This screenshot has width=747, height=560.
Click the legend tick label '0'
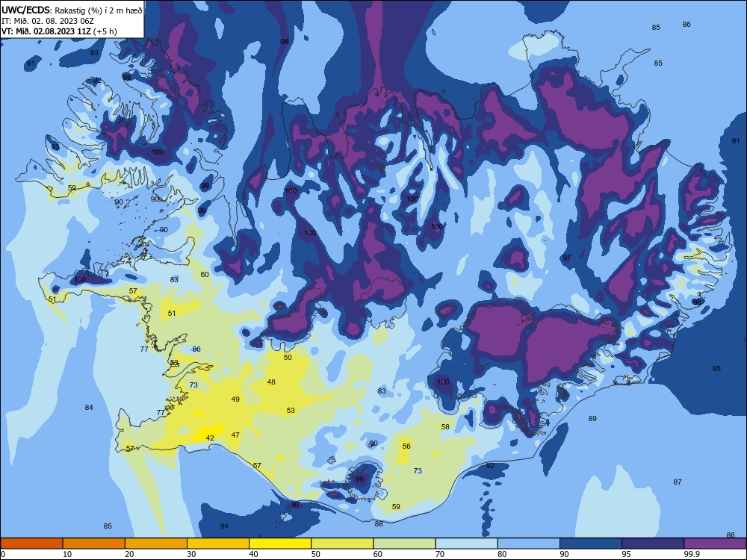[3, 554]
